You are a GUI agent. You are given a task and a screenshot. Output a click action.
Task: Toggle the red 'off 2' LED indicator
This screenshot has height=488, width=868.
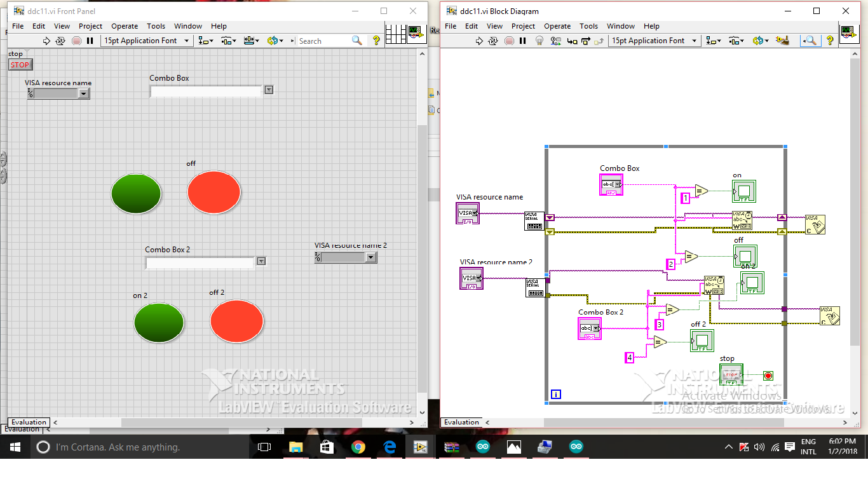236,321
